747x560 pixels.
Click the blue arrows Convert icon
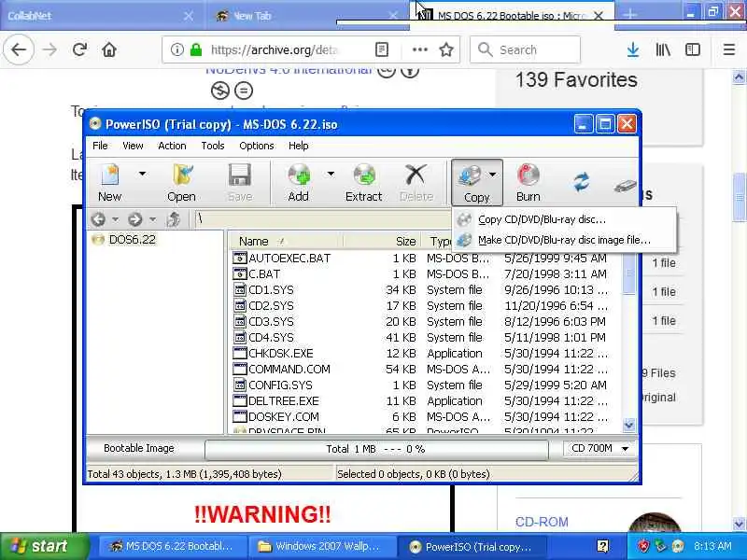click(581, 182)
